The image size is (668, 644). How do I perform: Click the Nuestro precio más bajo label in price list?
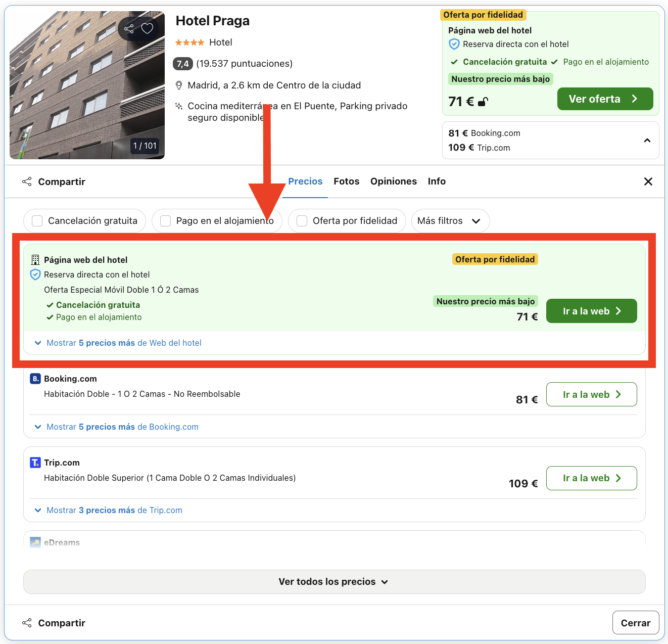point(486,301)
